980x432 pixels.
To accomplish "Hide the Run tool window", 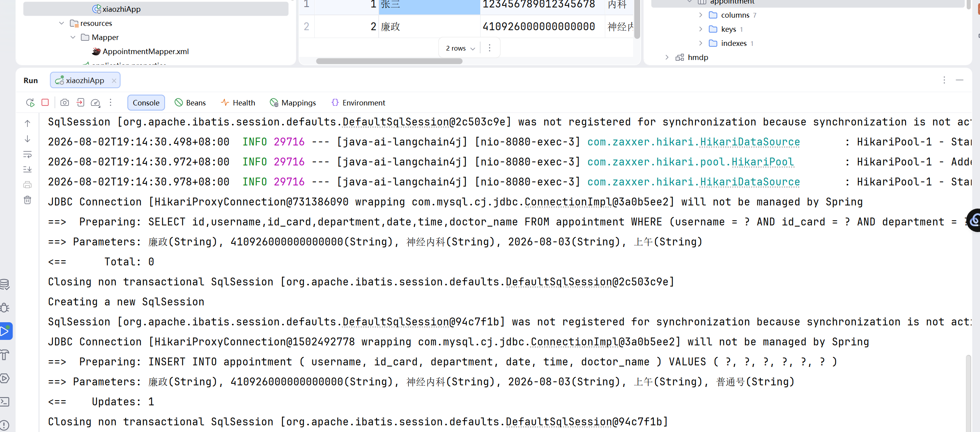I will pos(960,80).
